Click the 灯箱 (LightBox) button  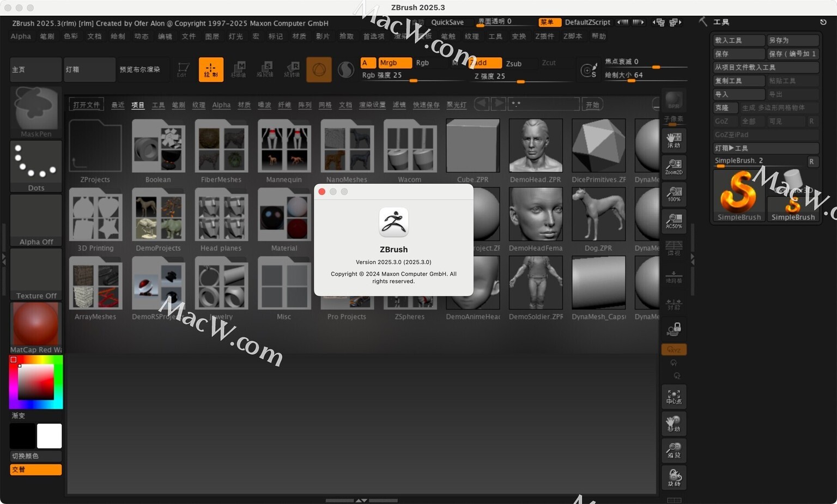tap(89, 70)
